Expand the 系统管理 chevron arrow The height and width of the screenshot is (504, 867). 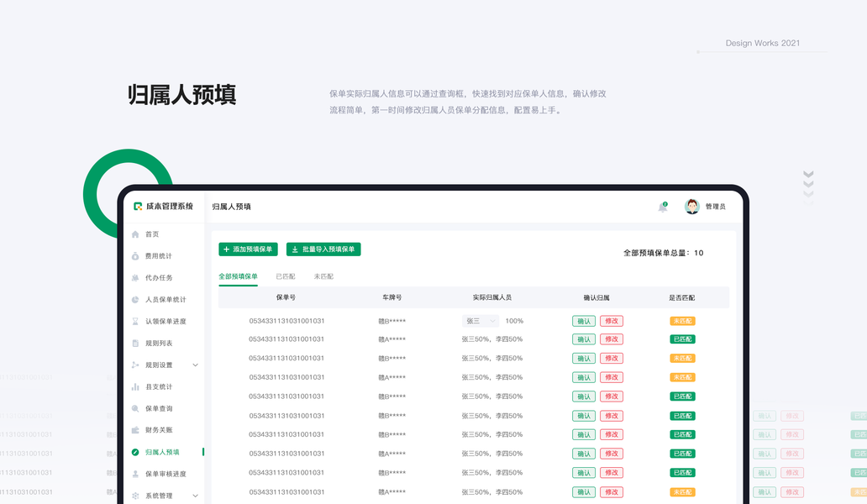[195, 496]
